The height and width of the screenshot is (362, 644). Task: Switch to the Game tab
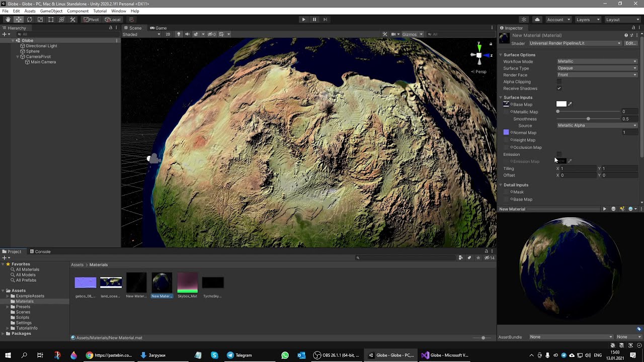pos(158,28)
